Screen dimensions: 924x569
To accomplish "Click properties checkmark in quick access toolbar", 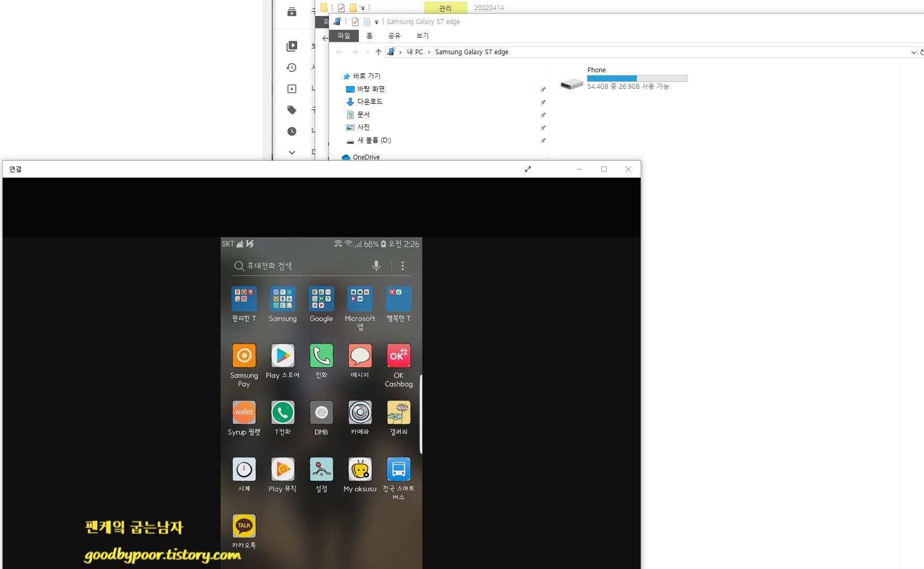I will [x=355, y=22].
